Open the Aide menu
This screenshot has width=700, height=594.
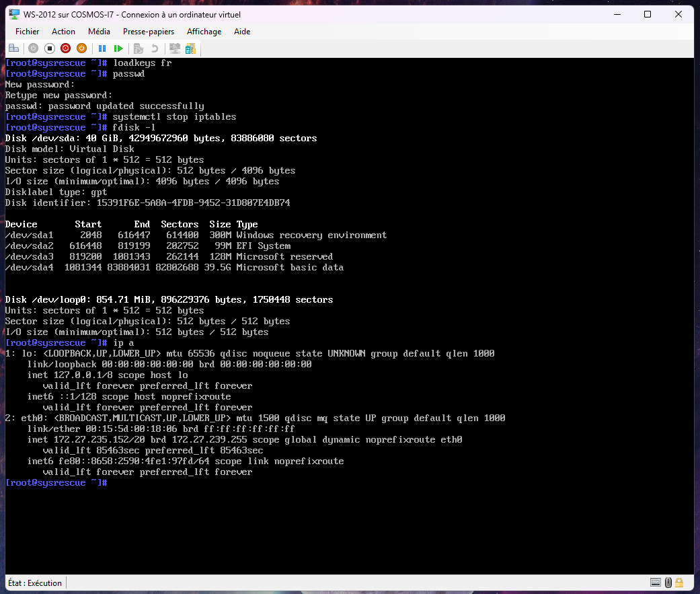pos(242,32)
